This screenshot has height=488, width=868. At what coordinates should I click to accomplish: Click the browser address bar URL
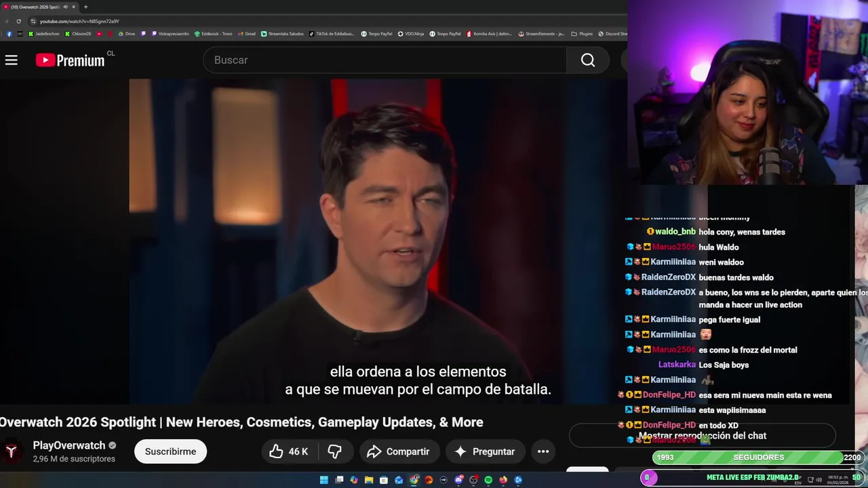point(79,21)
